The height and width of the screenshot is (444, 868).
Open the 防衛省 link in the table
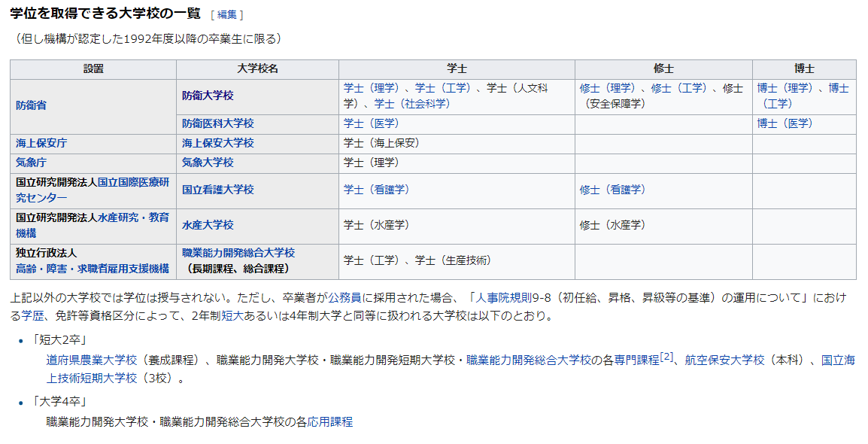coord(31,105)
